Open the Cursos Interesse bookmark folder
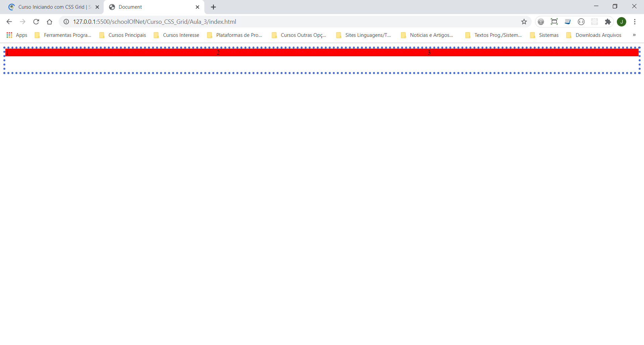This screenshot has width=644, height=345. tap(176, 35)
